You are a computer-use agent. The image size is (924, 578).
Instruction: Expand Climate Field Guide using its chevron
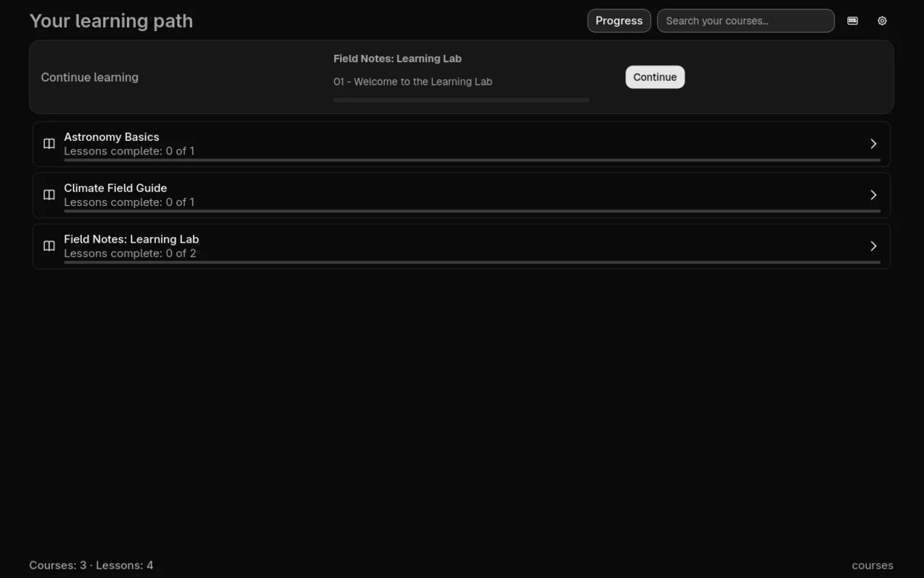(x=873, y=195)
